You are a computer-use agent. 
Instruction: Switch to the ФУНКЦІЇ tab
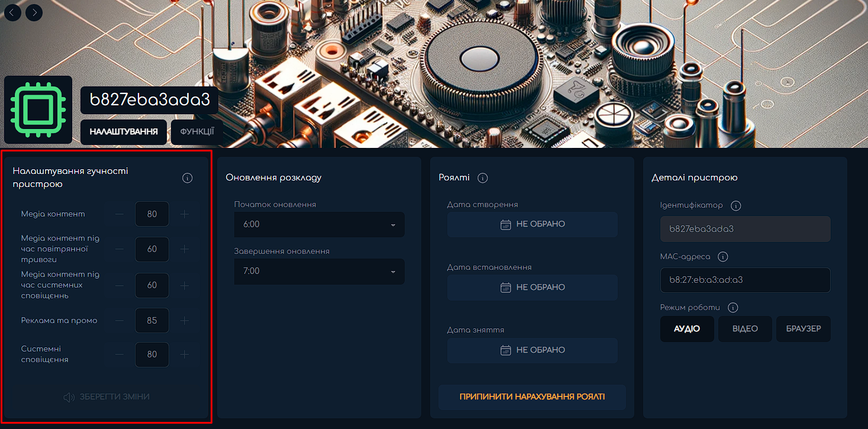pyautogui.click(x=197, y=131)
